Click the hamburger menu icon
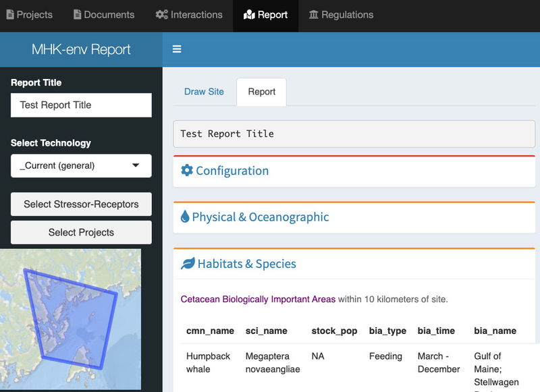The image size is (540, 392). tap(176, 49)
